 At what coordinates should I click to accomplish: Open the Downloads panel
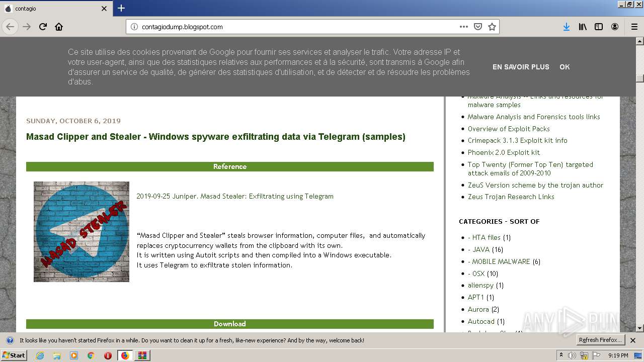(x=567, y=27)
